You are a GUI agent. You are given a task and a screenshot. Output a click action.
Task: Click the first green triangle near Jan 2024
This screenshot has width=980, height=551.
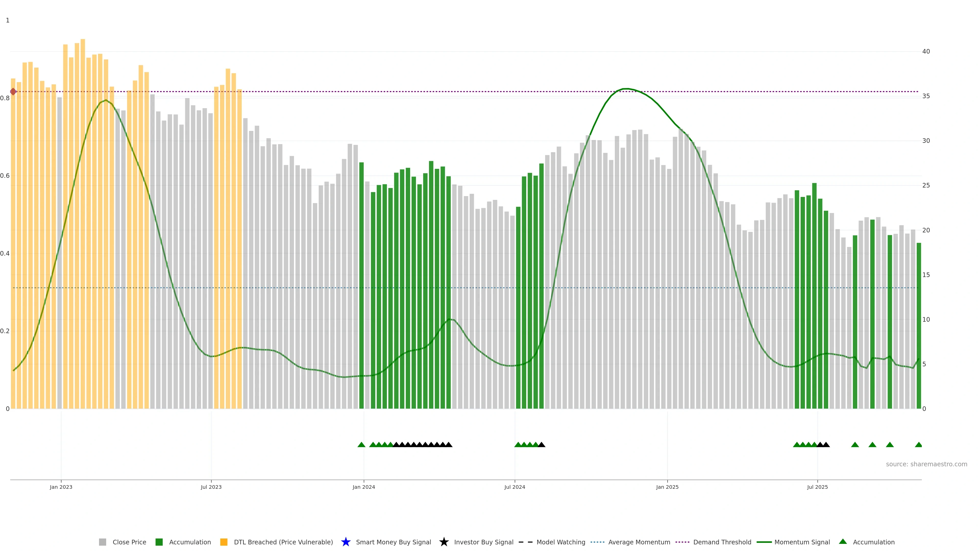[361, 445]
